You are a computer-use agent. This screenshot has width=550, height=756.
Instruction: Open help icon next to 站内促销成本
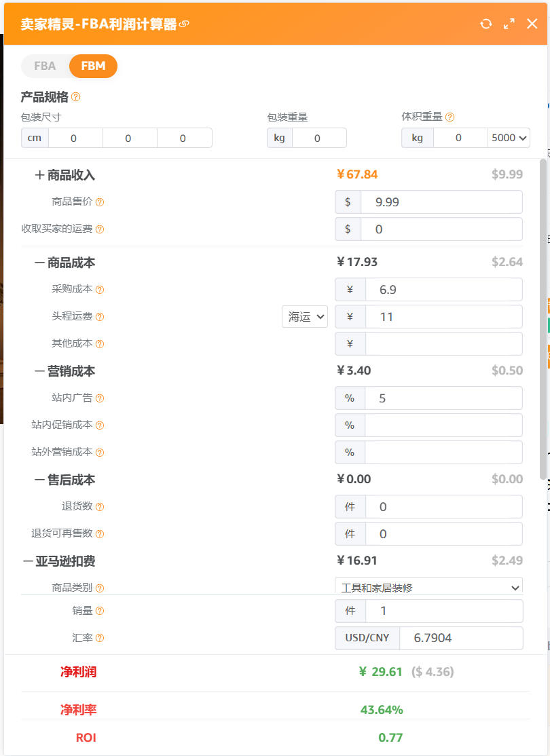(x=99, y=426)
